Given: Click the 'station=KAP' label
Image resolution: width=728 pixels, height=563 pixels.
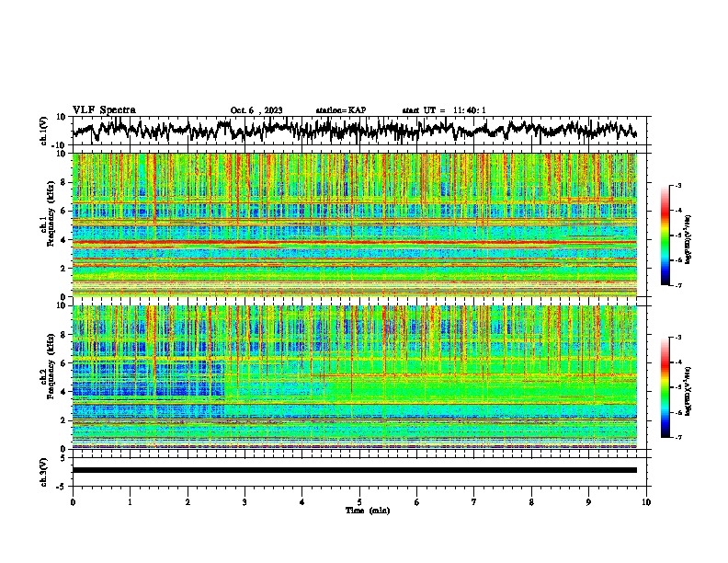Looking at the screenshot, I should click(x=341, y=110).
